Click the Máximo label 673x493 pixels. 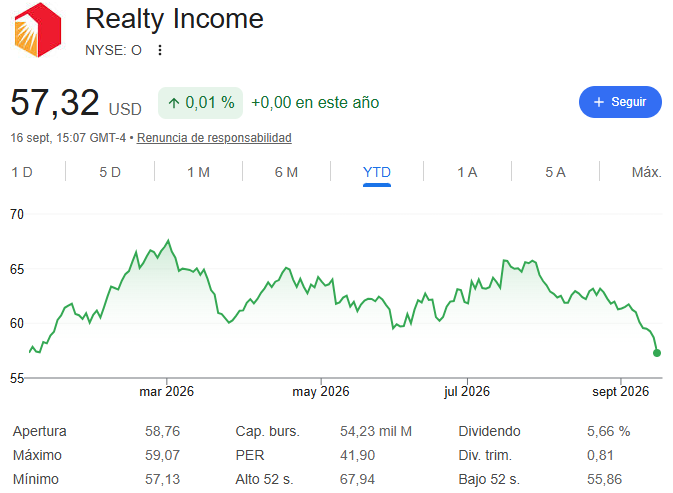(37, 455)
